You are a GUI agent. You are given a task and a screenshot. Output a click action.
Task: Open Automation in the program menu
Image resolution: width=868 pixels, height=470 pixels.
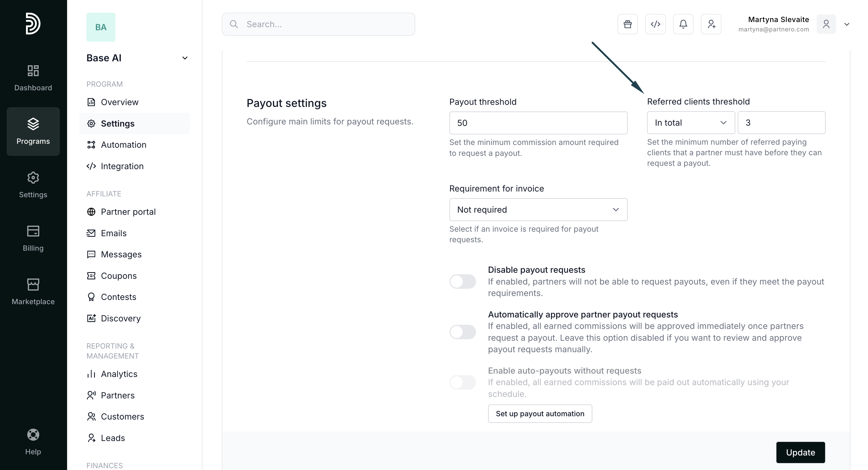pyautogui.click(x=123, y=145)
